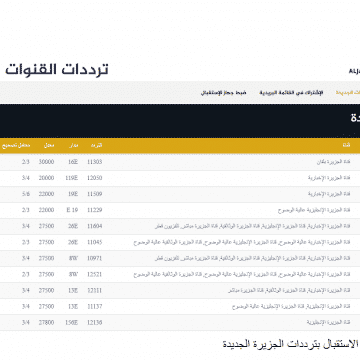Screen dimensions: 360x360
Task: Select the frequency cell 11303
Action: pyautogui.click(x=95, y=162)
